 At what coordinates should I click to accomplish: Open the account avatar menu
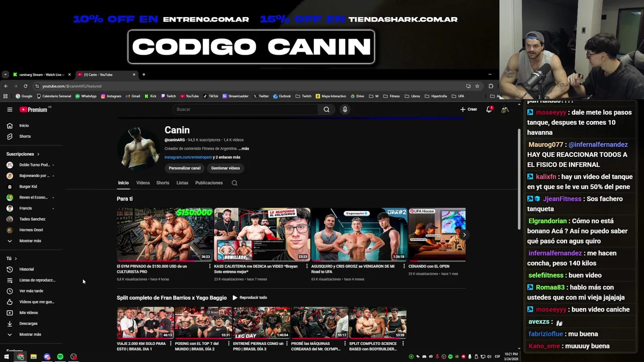[505, 109]
